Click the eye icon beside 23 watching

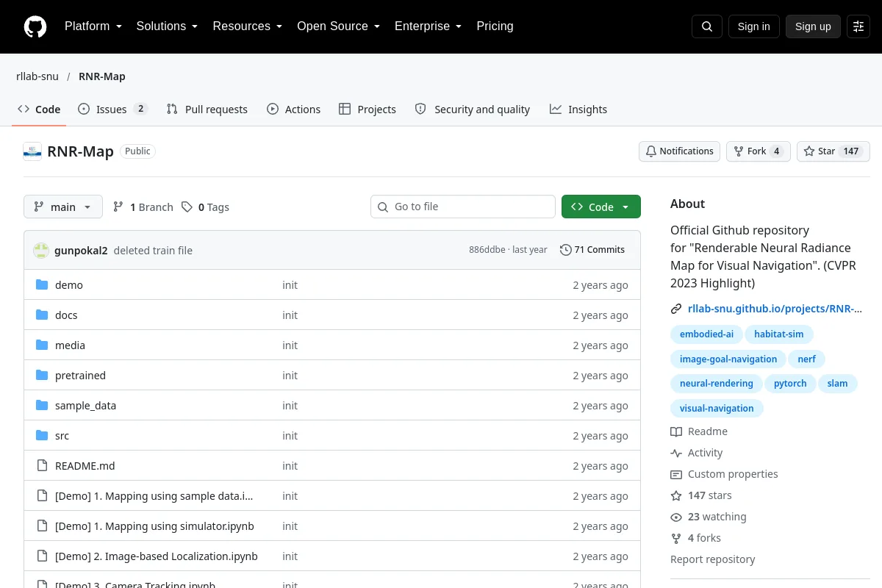coord(676,517)
